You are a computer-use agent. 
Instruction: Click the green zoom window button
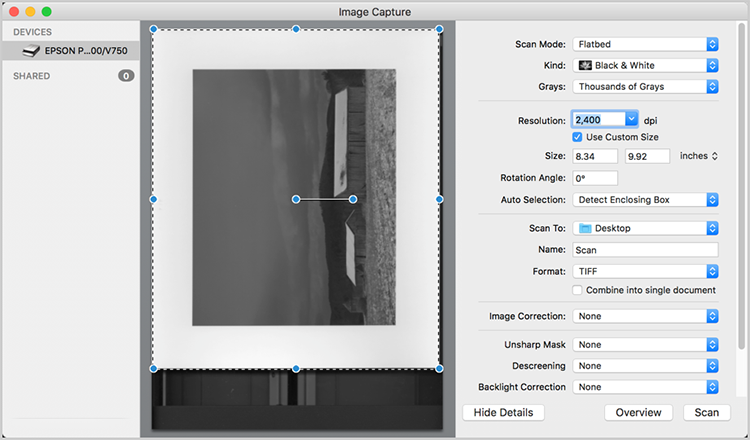pyautogui.click(x=46, y=11)
